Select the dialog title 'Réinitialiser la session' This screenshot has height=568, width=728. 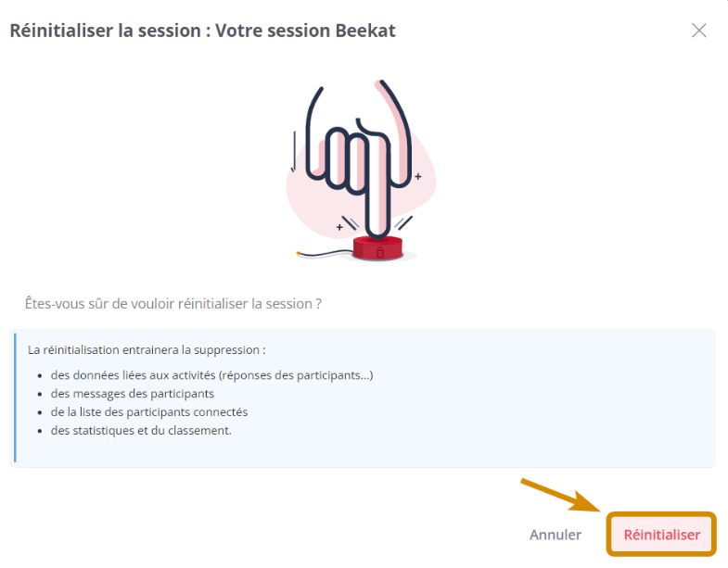coord(106,31)
